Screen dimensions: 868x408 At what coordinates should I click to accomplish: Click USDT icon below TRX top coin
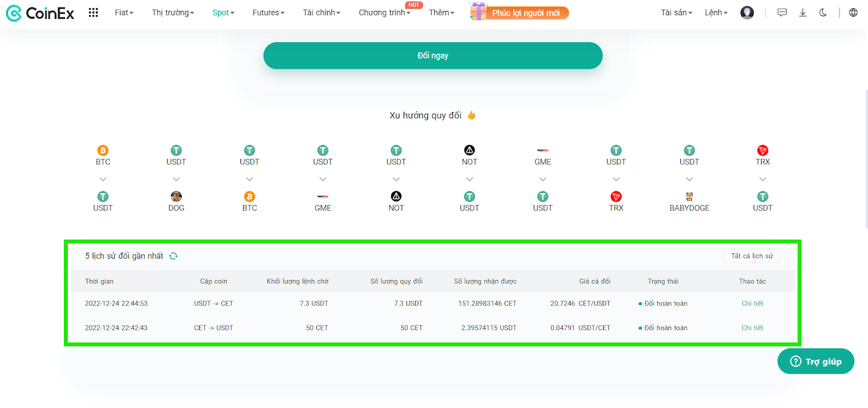coord(763,196)
